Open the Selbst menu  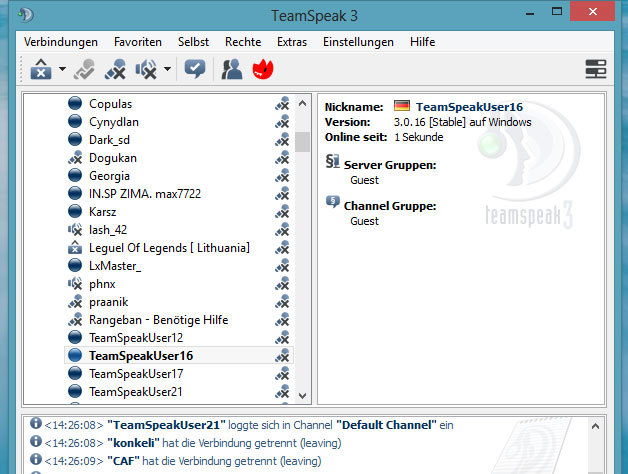pos(193,42)
